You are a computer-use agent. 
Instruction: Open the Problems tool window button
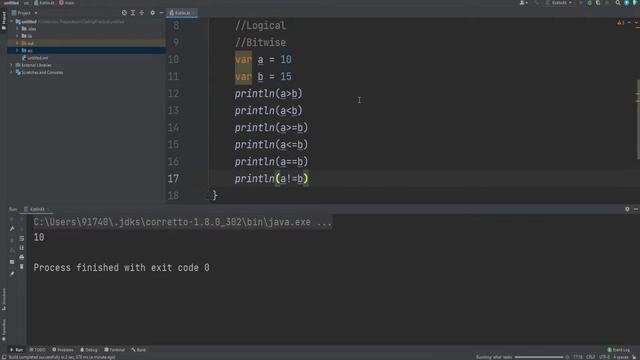(x=63, y=350)
